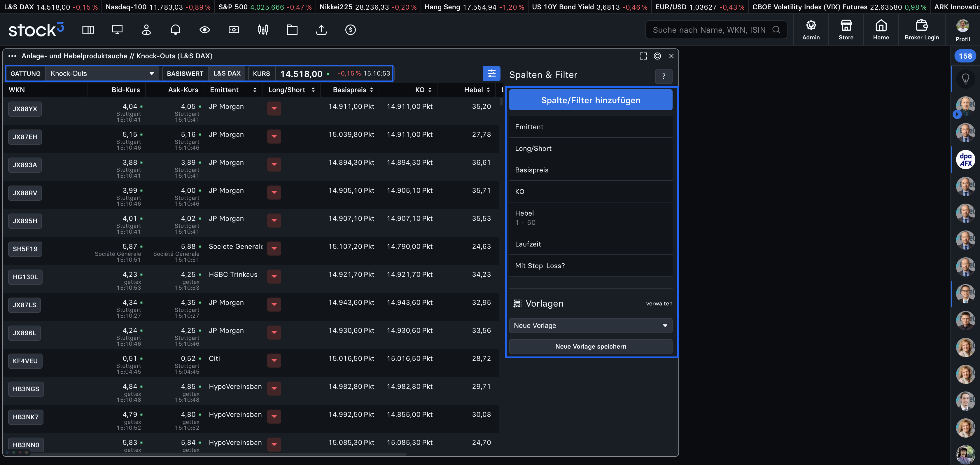The width and height of the screenshot is (980, 465).
Task: Click the widget target/link icon
Action: click(x=657, y=56)
